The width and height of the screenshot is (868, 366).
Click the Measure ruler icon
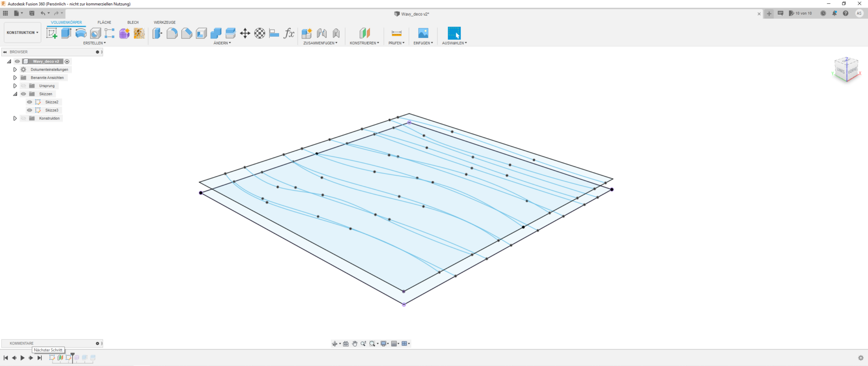(396, 33)
